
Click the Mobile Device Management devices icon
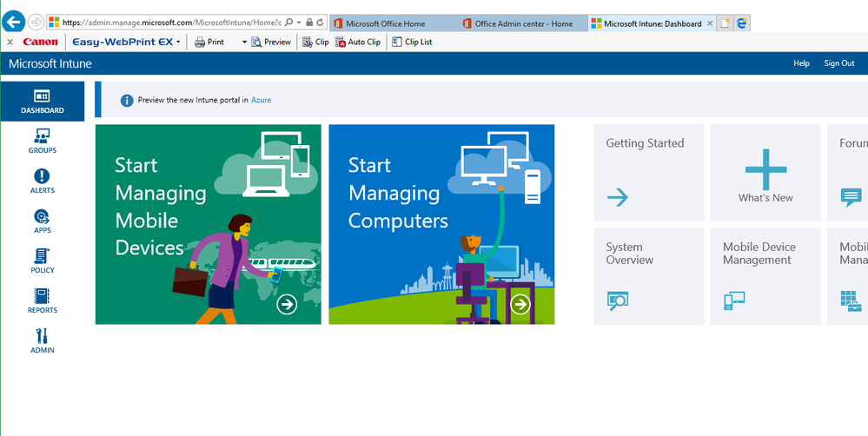734,301
